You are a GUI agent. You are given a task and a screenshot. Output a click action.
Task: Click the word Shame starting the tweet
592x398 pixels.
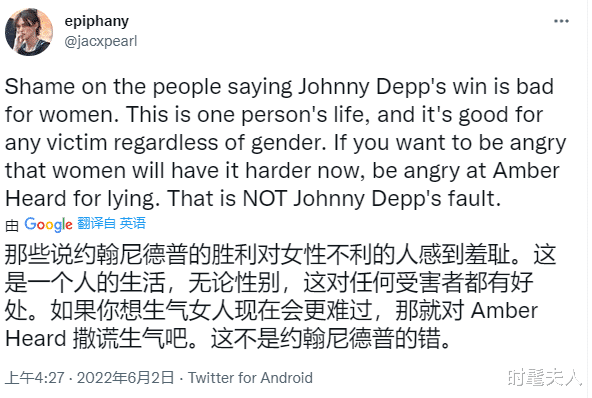(40, 86)
